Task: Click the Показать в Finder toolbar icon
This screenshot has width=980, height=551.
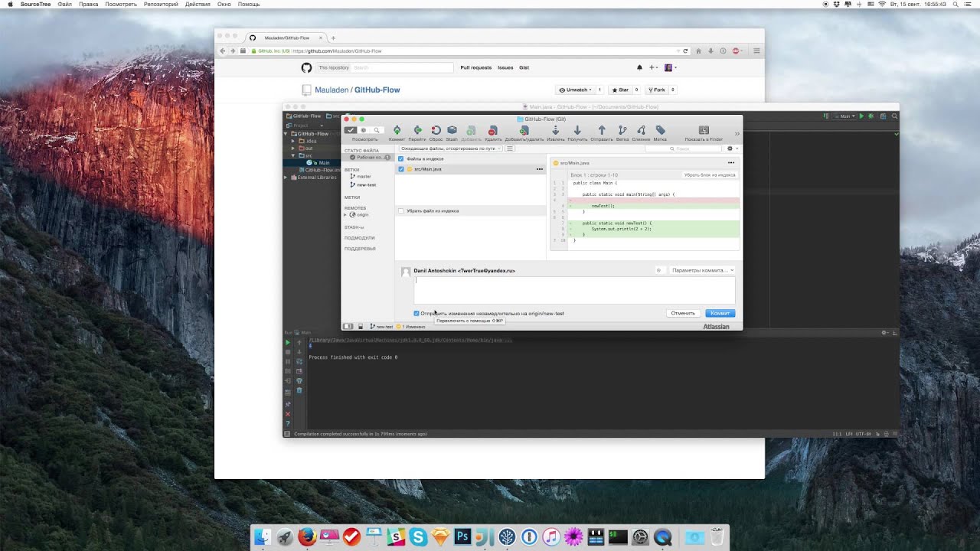Action: point(704,131)
